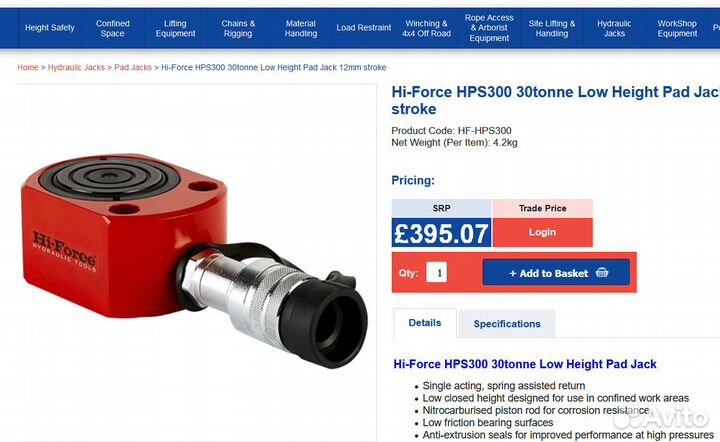Open the WorkShop Equipment menu
720x442 pixels.
pos(677,28)
